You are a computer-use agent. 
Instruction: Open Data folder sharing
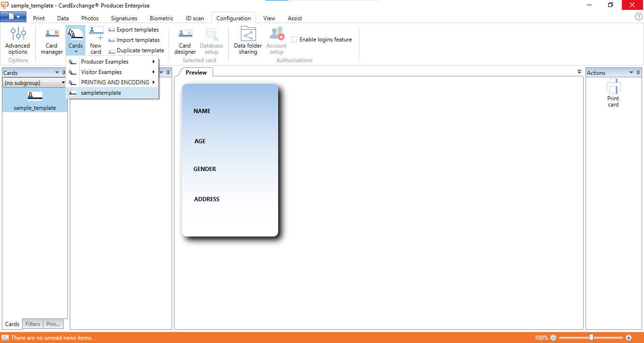[x=248, y=41]
